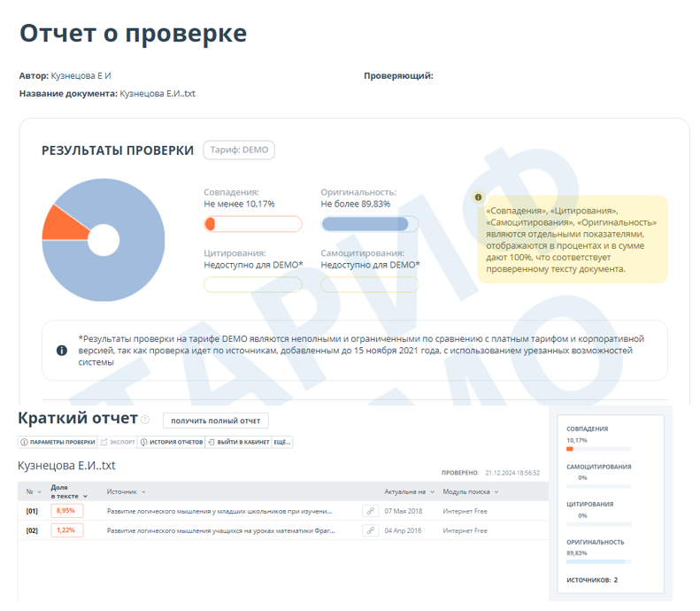Screen dimensions: 700x611
Task: Click the info icon in the yellow note
Action: tap(479, 197)
